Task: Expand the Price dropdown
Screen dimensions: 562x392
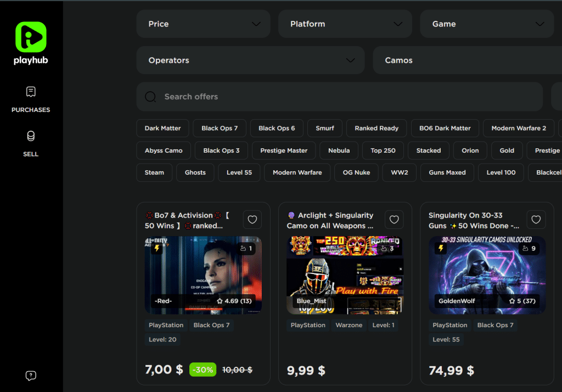Action: 203,24
